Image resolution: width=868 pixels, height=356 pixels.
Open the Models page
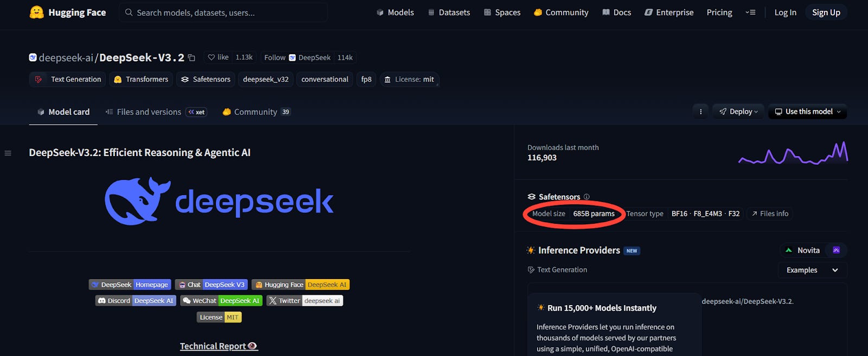[395, 12]
